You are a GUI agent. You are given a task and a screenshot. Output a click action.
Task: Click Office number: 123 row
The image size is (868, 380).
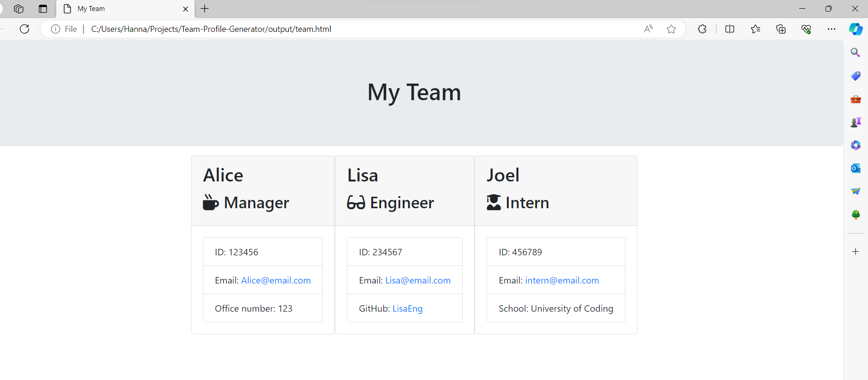pyautogui.click(x=263, y=308)
